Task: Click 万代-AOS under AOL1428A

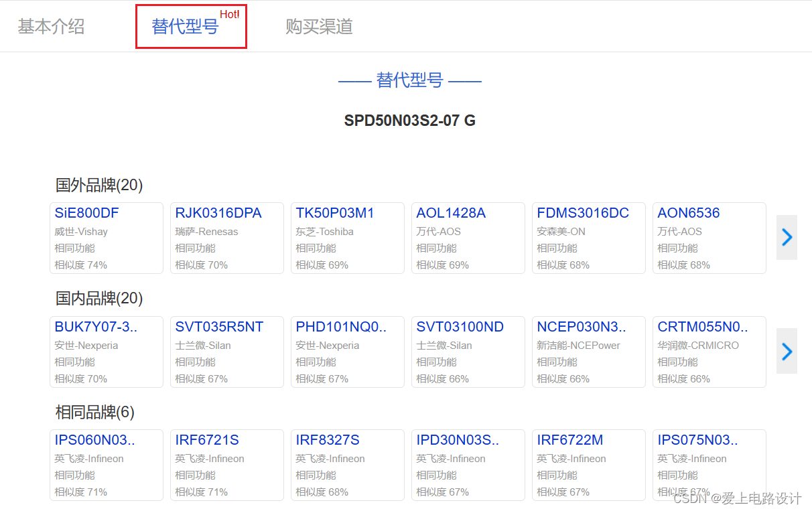Action: pos(438,232)
